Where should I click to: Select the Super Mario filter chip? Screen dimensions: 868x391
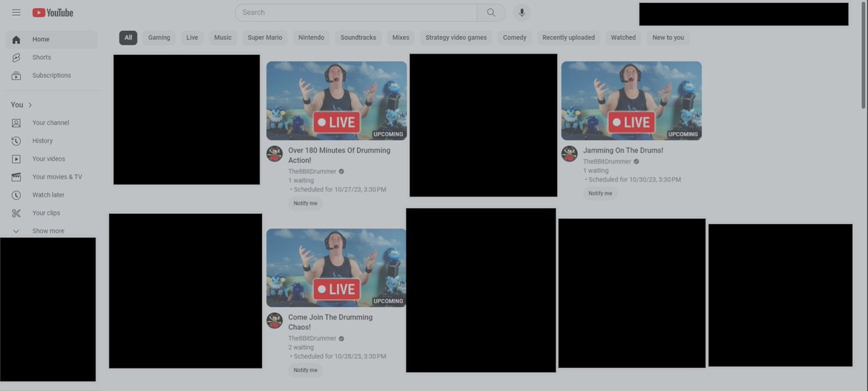(x=265, y=38)
